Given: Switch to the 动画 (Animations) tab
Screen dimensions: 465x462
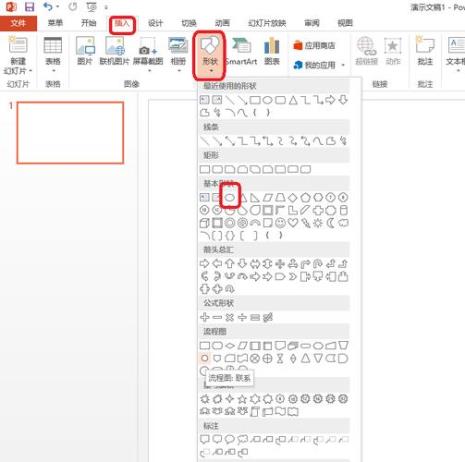Looking at the screenshot, I should 222,23.
